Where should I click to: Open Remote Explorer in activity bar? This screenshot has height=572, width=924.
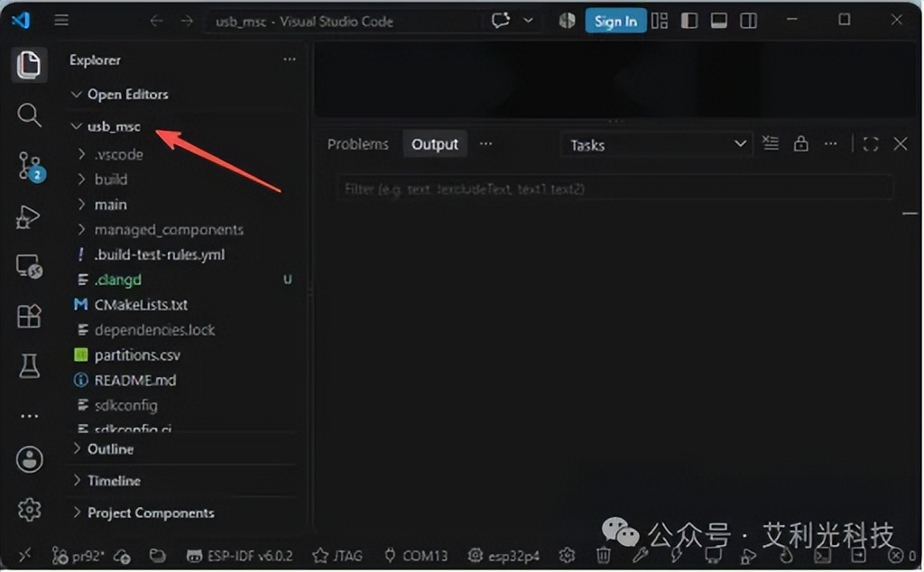[x=29, y=266]
